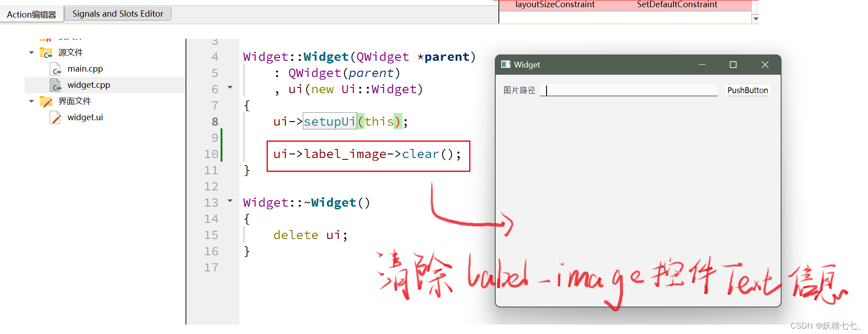The width and height of the screenshot is (868, 334).
Task: Click line number 8 in gutter
Action: [215, 122]
